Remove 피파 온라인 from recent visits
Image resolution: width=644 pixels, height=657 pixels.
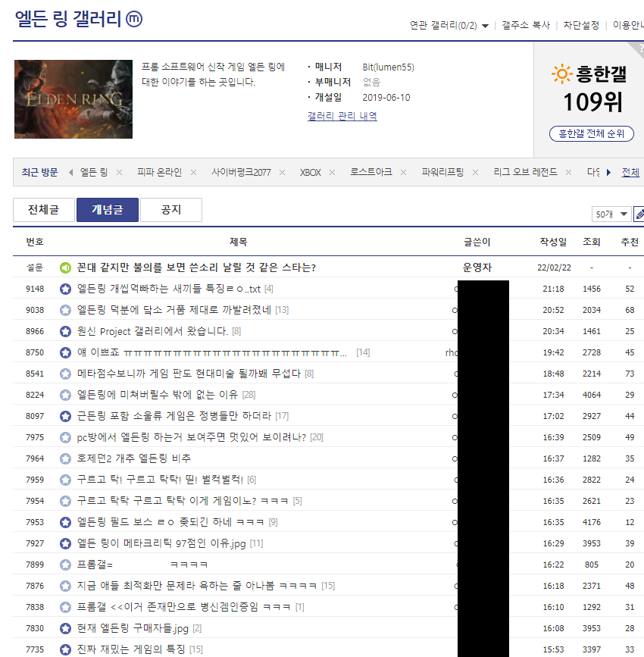point(193,173)
